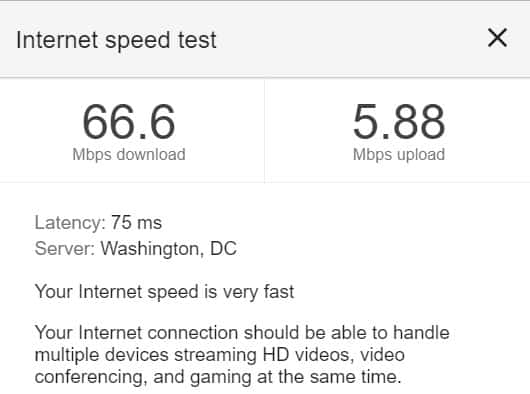Click the "Latency:" label text

tap(70, 223)
